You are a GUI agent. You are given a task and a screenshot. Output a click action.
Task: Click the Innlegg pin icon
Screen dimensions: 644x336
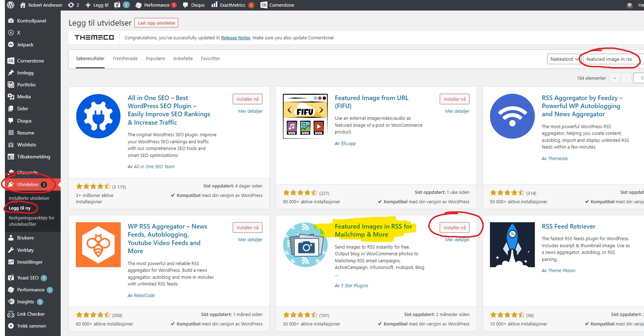pos(11,73)
